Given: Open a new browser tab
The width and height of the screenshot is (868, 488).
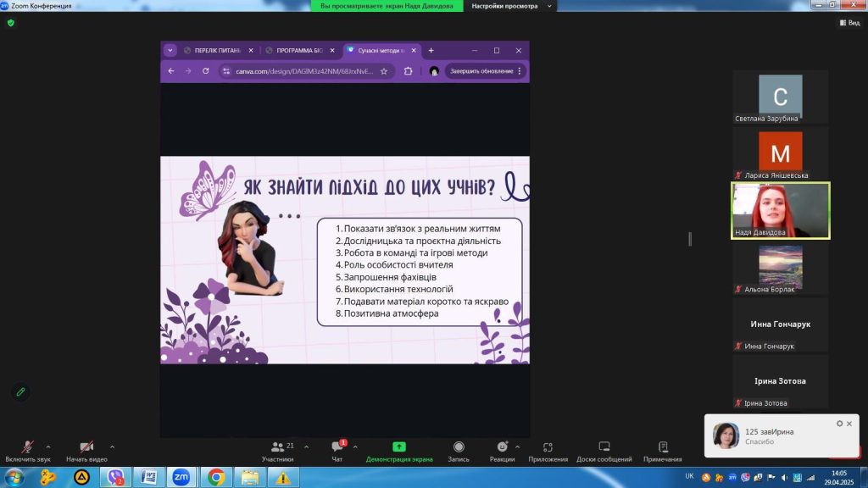Looking at the screenshot, I should coord(431,50).
